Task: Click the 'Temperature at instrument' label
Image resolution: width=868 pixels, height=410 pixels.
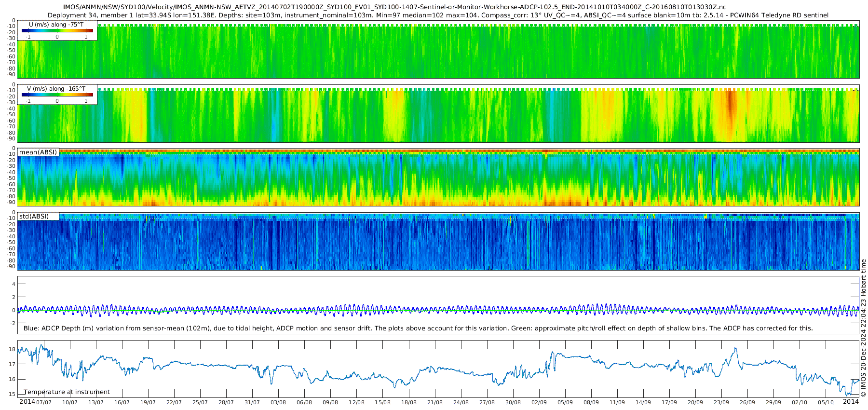Action: (67, 392)
